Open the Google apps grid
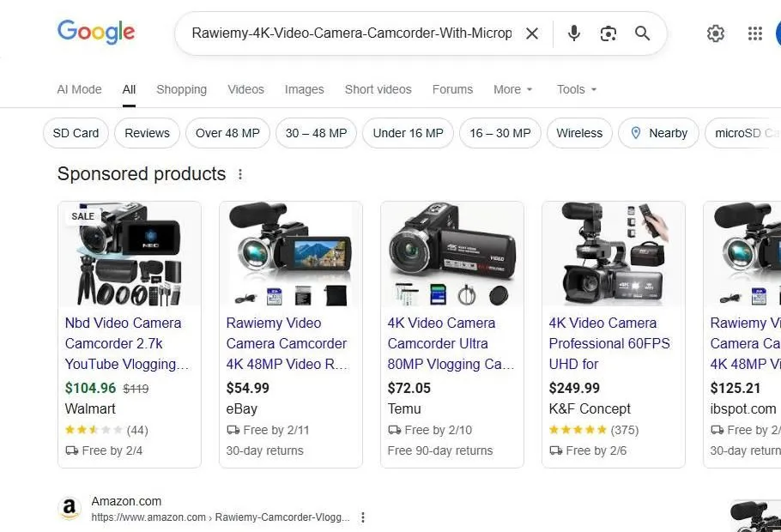781x532 pixels. click(x=754, y=33)
